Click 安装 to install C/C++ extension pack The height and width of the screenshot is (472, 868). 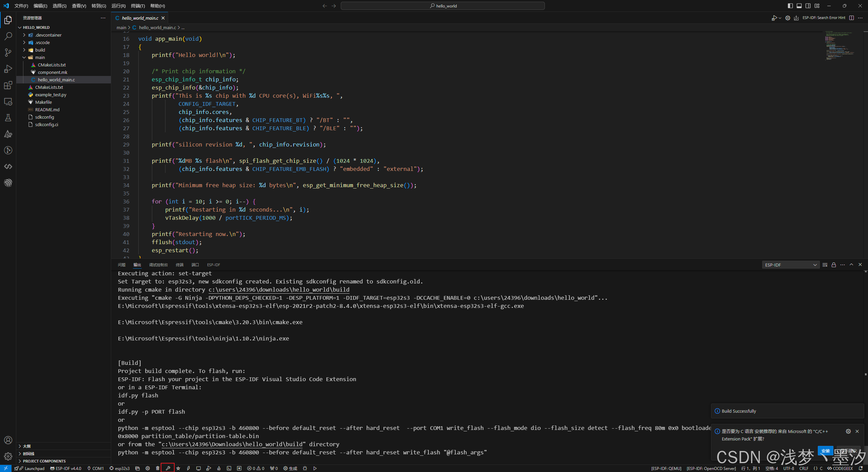(826, 451)
